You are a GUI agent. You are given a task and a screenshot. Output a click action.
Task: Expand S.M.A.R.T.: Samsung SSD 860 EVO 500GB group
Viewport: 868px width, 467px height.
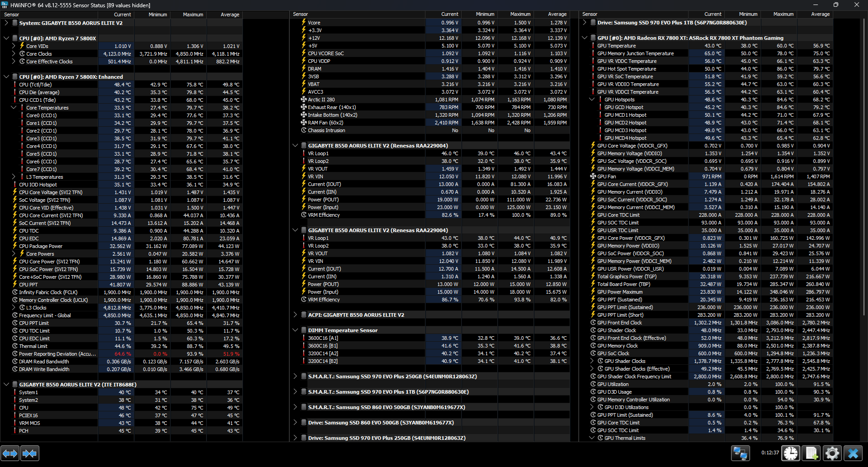click(x=295, y=407)
